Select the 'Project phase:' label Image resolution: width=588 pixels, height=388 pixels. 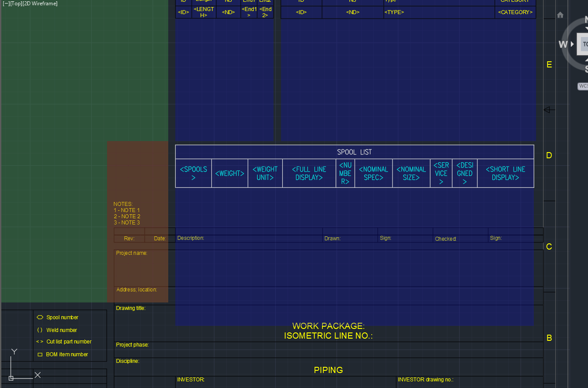[132, 345]
